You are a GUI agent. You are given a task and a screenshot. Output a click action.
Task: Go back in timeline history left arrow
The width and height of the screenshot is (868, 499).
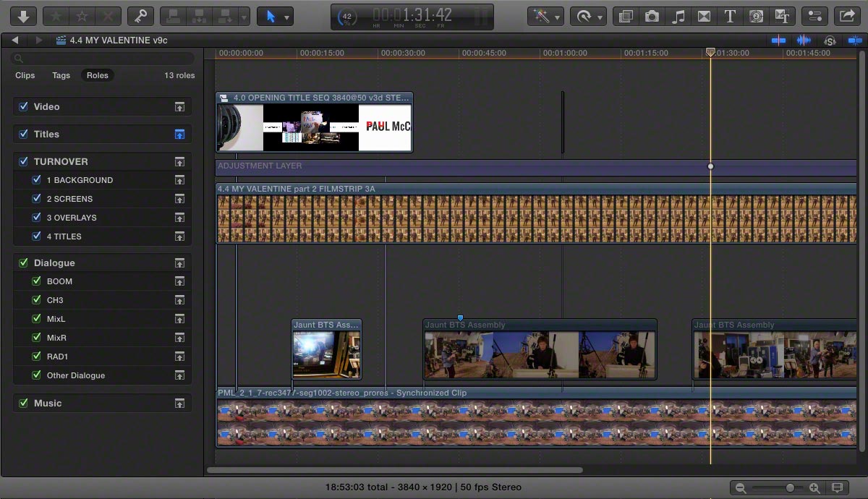coord(15,40)
